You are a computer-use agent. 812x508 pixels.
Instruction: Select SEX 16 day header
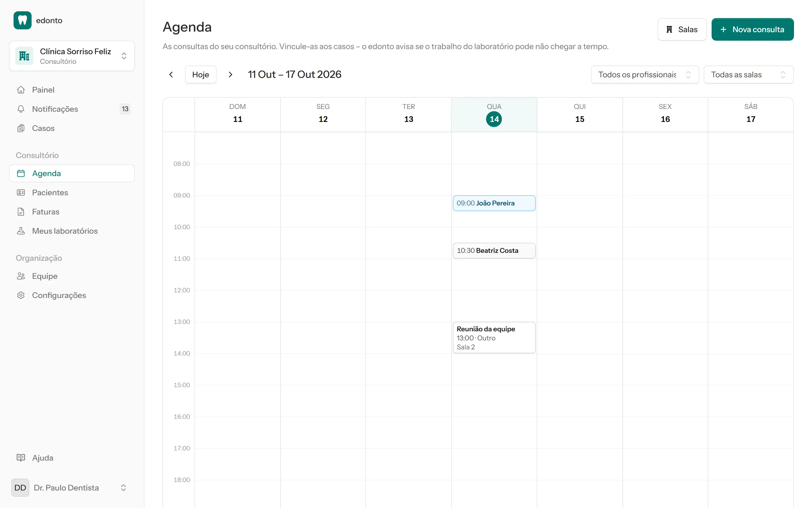coord(665,115)
